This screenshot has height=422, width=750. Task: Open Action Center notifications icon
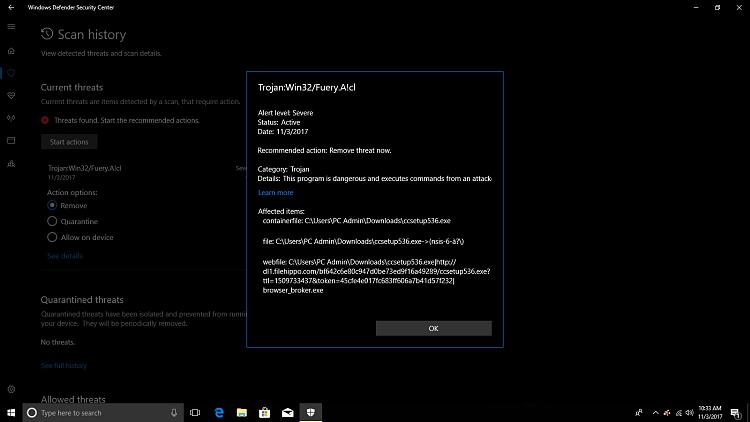tap(735, 412)
